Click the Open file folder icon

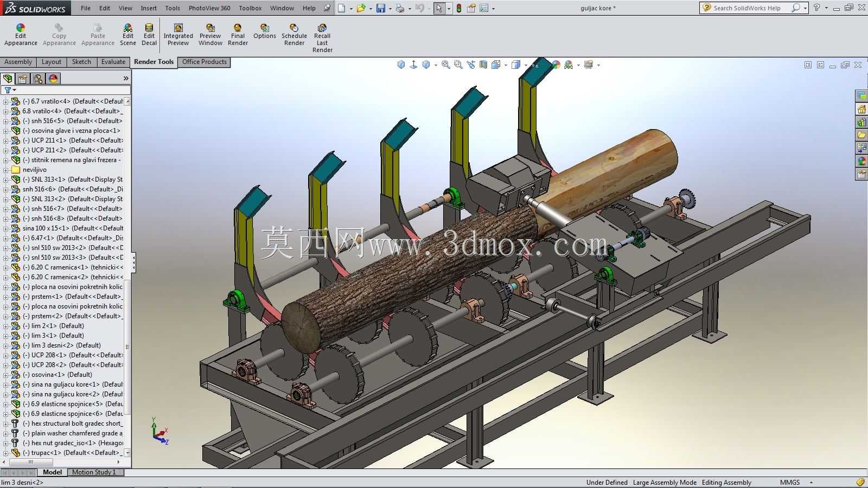click(x=361, y=8)
